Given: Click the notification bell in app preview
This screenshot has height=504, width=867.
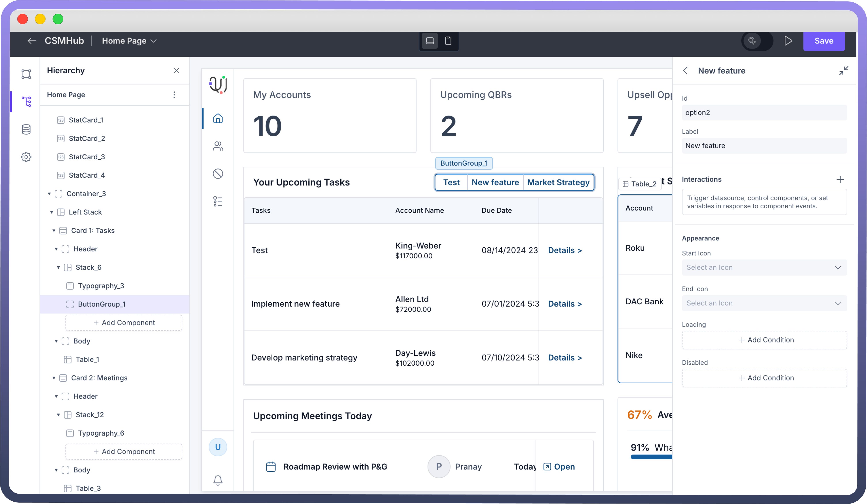Looking at the screenshot, I should click(218, 480).
